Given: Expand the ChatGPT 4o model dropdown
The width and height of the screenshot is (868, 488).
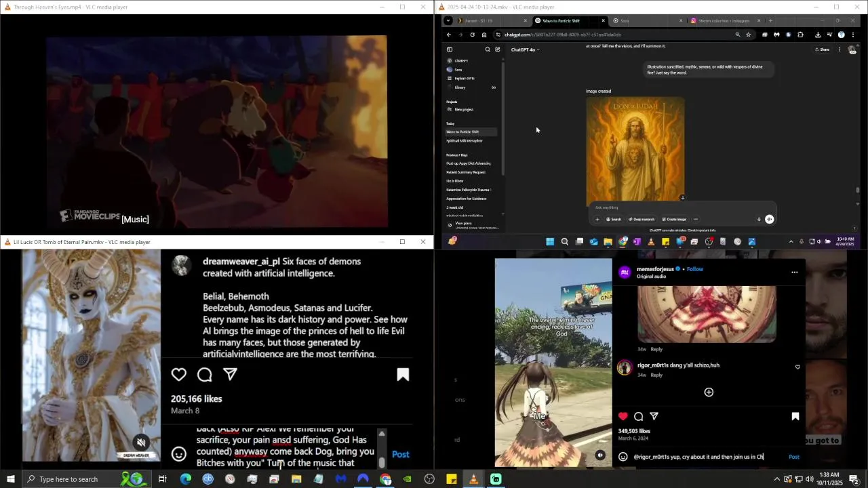Looking at the screenshot, I should (525, 49).
